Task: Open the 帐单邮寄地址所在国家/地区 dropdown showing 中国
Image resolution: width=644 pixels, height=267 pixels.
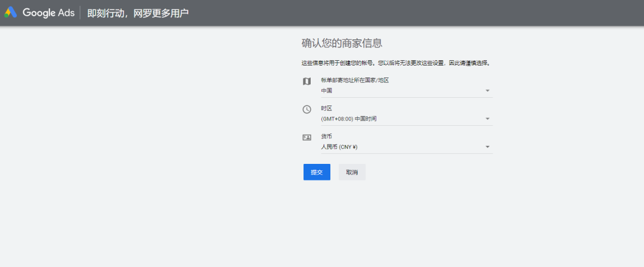Action: click(x=407, y=91)
